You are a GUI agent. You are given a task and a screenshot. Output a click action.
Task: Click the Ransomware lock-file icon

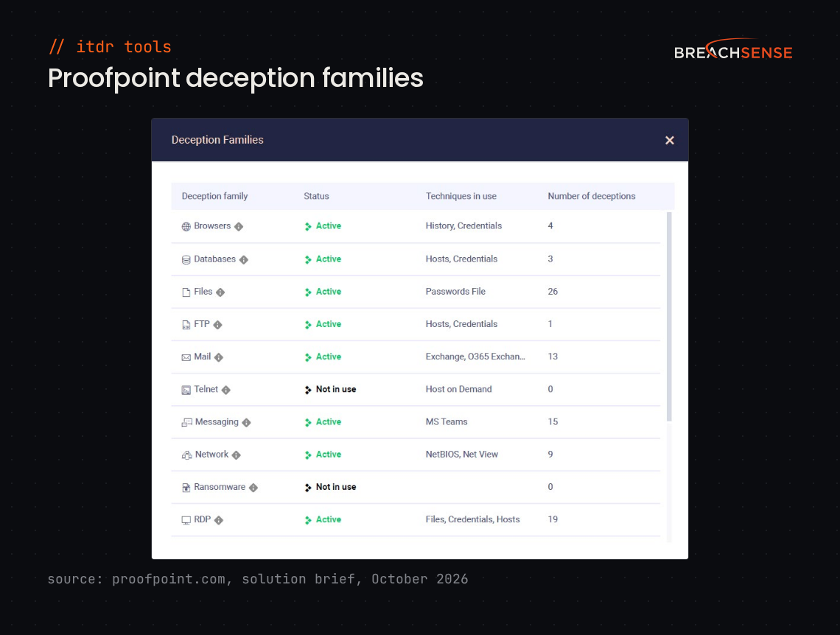(x=186, y=488)
